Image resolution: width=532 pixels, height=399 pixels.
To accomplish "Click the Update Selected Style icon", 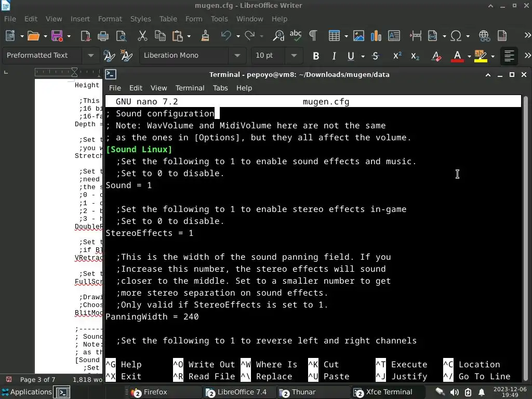I will pos(109,56).
